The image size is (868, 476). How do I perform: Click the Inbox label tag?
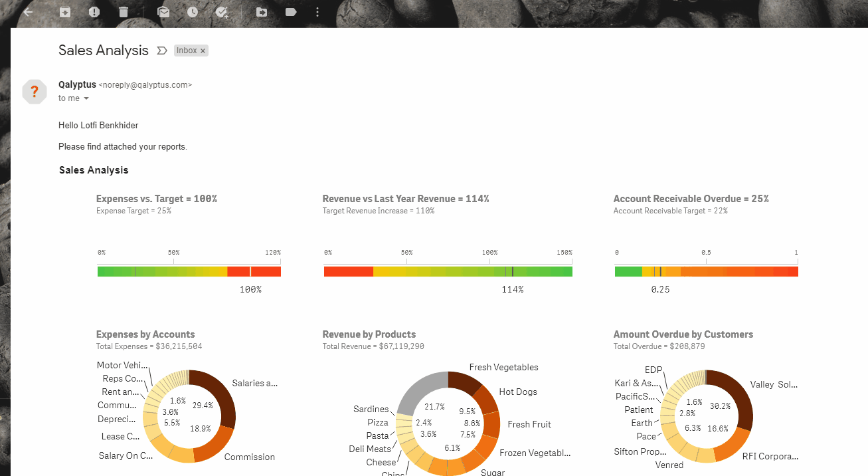pyautogui.click(x=187, y=51)
